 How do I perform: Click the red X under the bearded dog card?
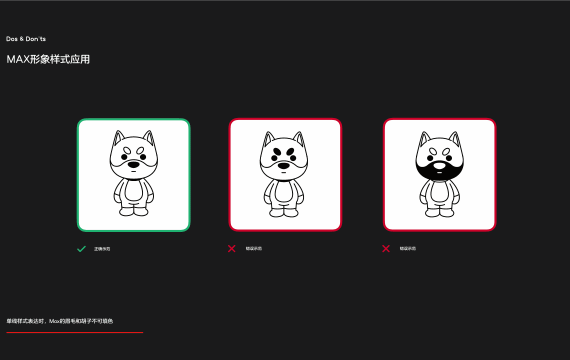click(x=386, y=249)
